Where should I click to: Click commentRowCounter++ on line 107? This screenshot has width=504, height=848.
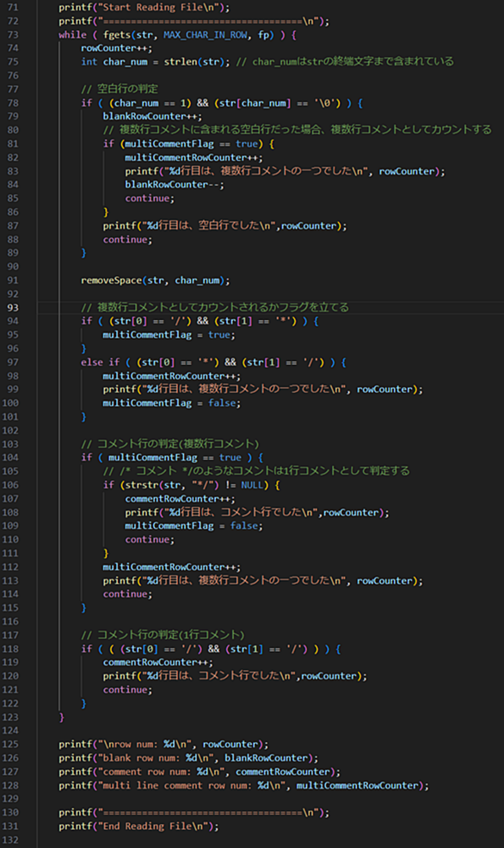point(180,499)
